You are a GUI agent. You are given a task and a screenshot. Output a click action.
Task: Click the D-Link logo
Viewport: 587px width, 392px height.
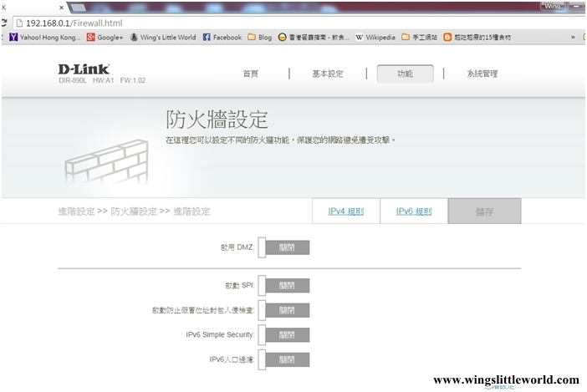pyautogui.click(x=84, y=69)
